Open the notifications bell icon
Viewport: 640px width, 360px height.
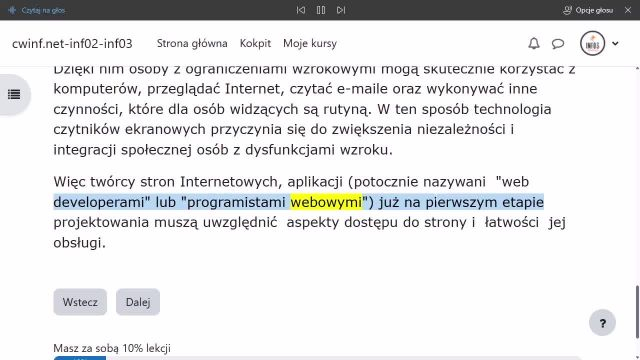(534, 43)
